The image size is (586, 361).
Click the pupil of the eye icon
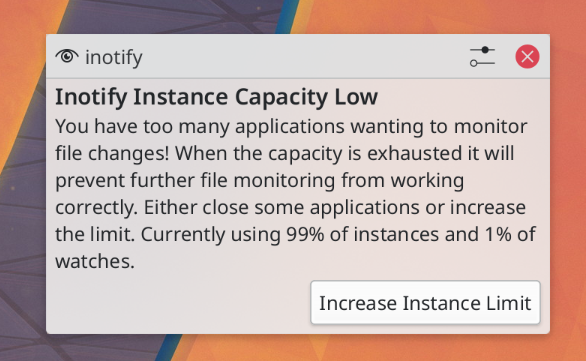(67, 56)
